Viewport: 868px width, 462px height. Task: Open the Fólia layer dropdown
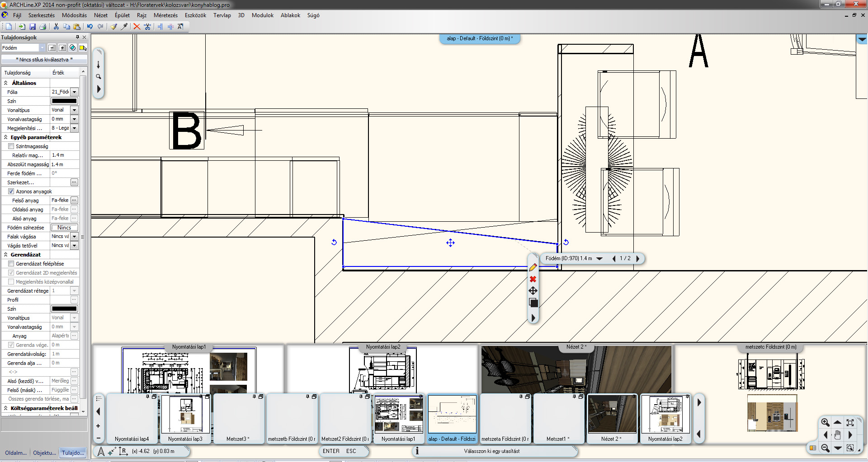point(75,92)
